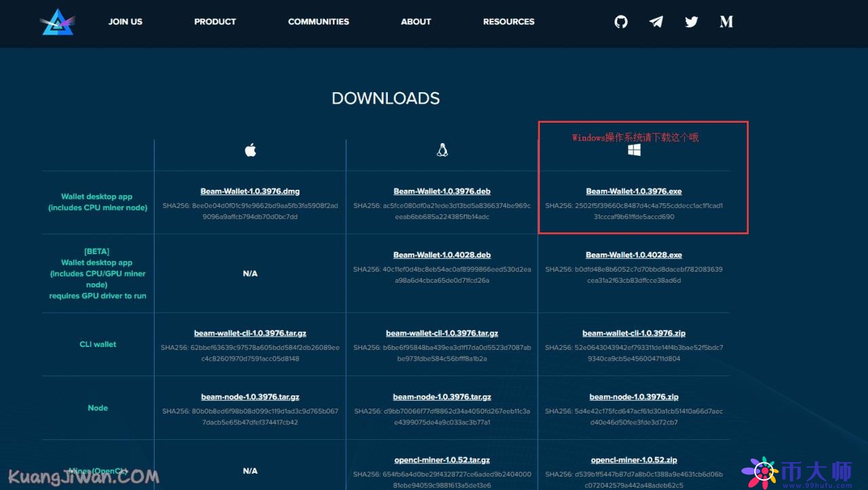
Task: Open the ABOUT menu
Action: pyautogui.click(x=416, y=22)
